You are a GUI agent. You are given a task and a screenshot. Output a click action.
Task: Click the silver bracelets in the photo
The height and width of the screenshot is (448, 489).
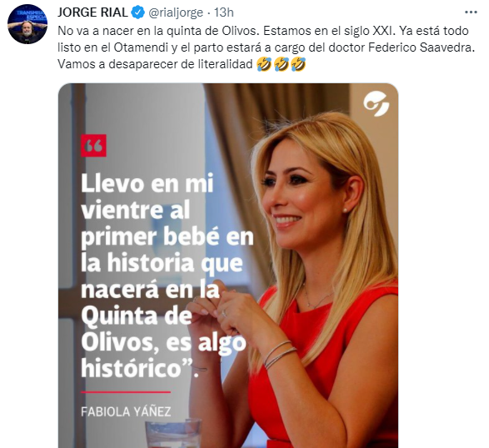click(x=280, y=354)
